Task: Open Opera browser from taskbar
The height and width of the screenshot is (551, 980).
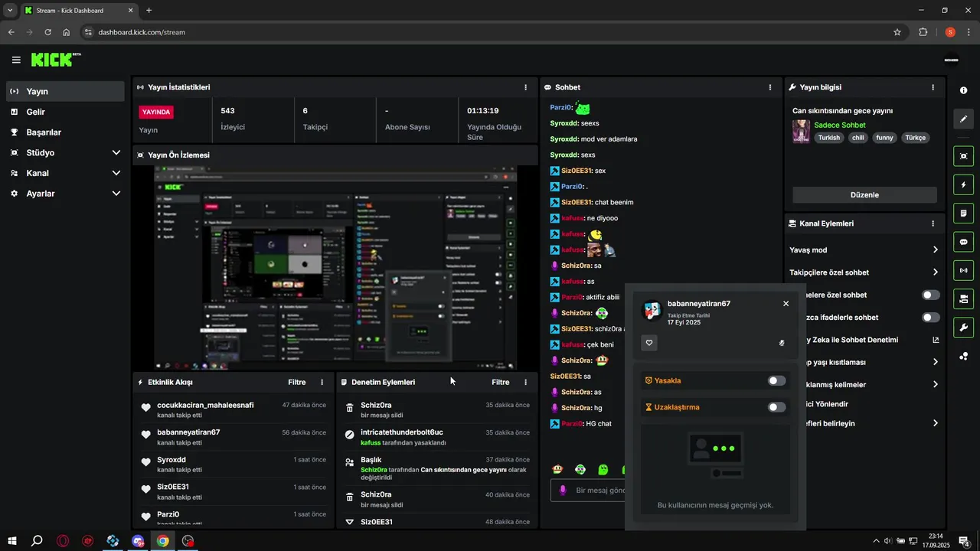Action: click(62, 541)
